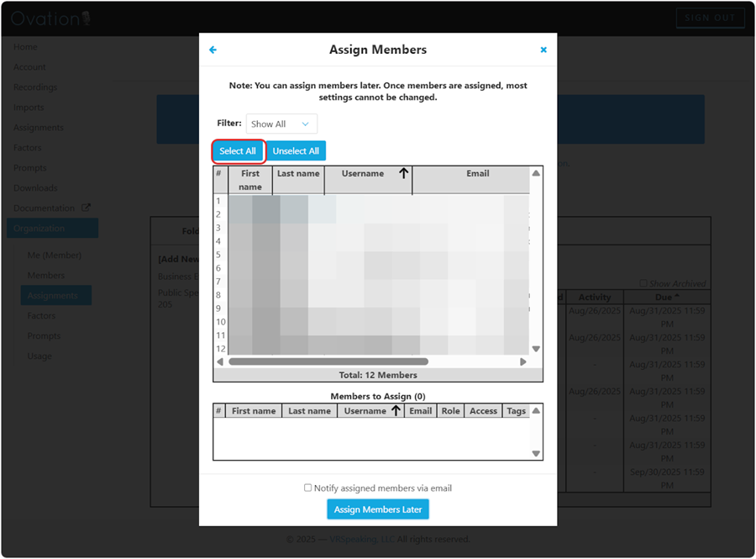756x559 pixels.
Task: Go back using the dialog's left arrow
Action: point(213,50)
